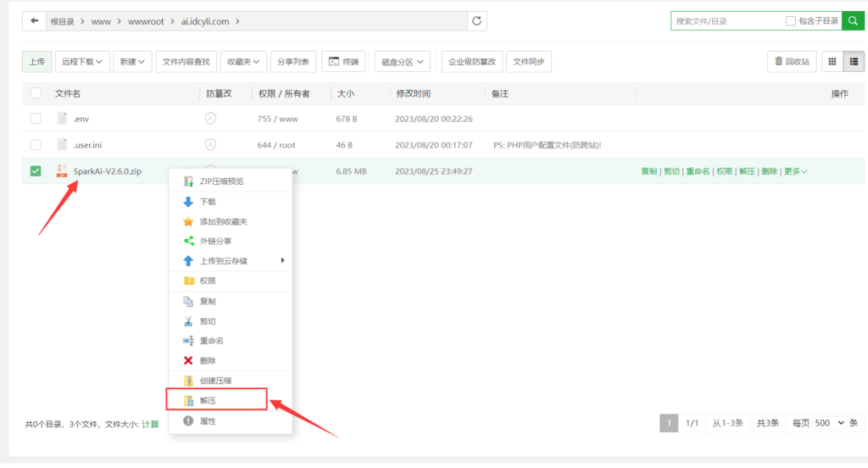This screenshot has height=468, width=868.
Task: Toggle the select-all files checkbox
Action: point(36,93)
